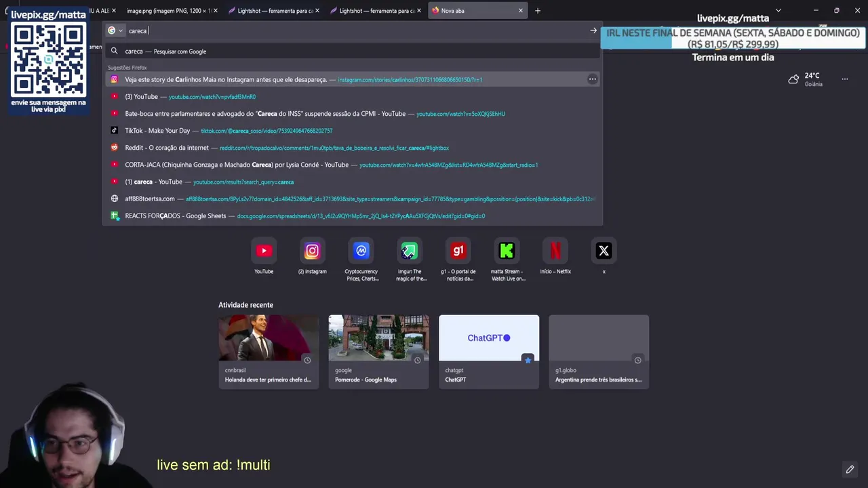The height and width of the screenshot is (488, 868).
Task: Open the matta Stream Kick shortcut
Action: (507, 251)
